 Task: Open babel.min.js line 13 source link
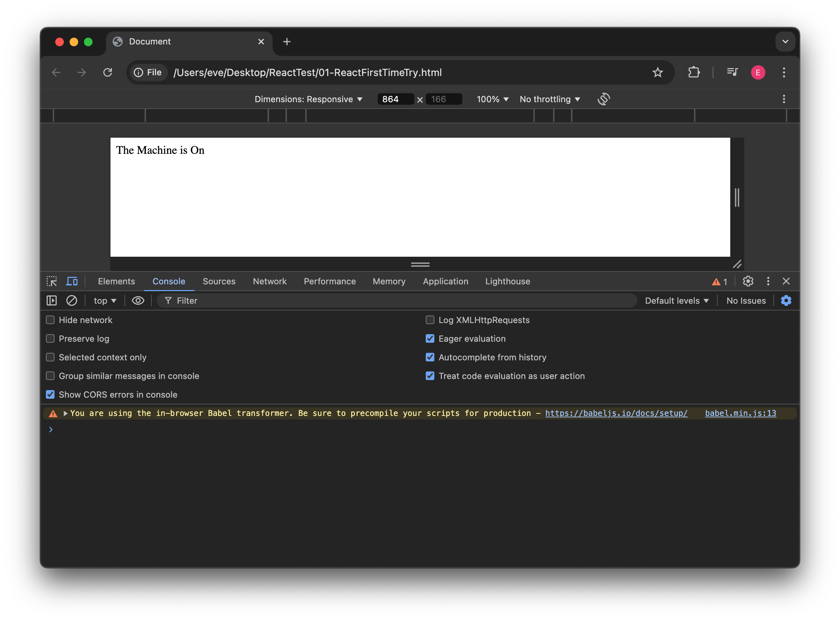(x=740, y=413)
